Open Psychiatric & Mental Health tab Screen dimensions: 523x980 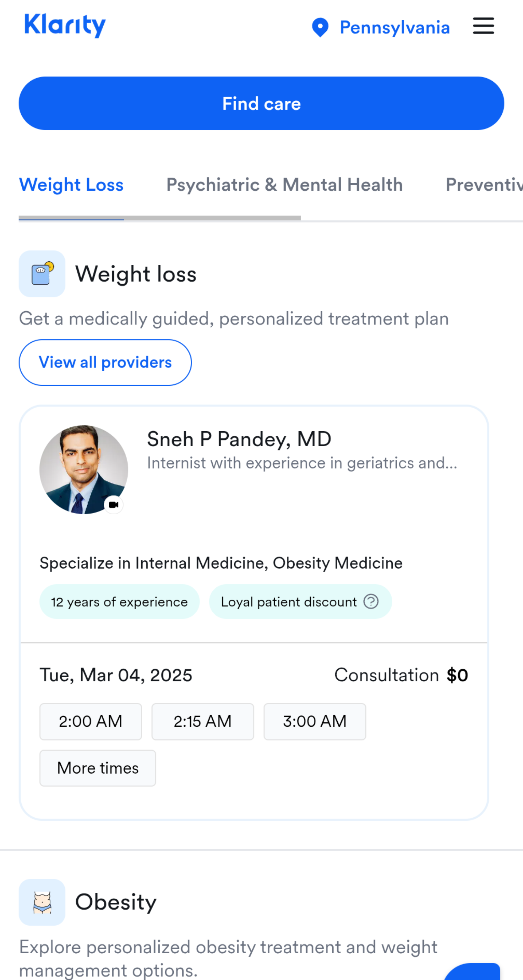pos(285,185)
